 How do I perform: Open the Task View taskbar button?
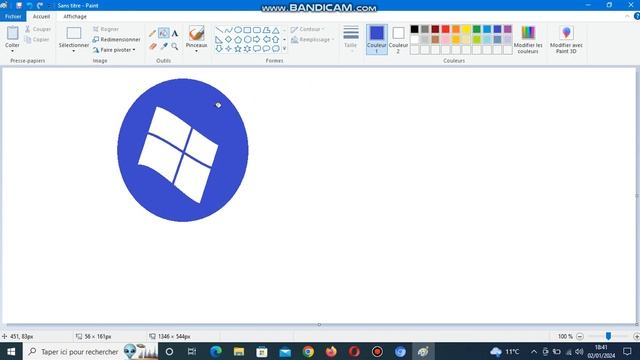coord(192,351)
